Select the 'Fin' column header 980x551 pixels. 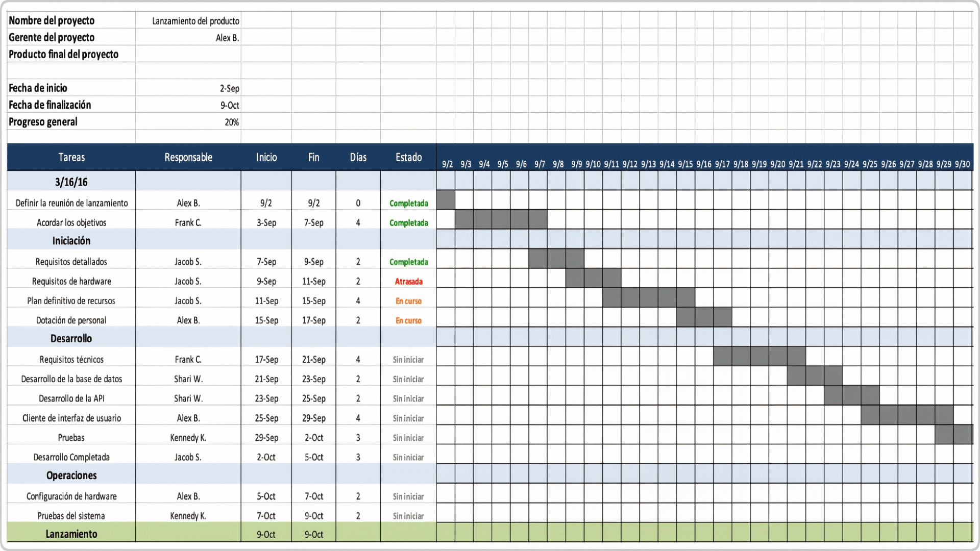(314, 157)
